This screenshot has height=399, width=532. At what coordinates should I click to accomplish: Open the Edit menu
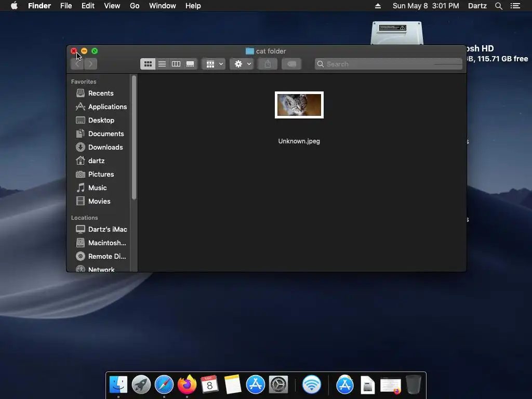tap(88, 6)
